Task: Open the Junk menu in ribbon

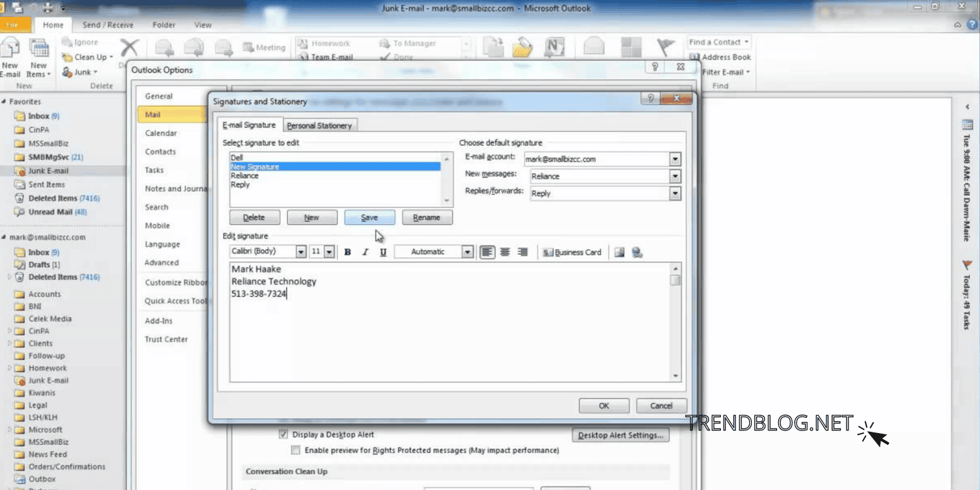Action: tap(80, 72)
